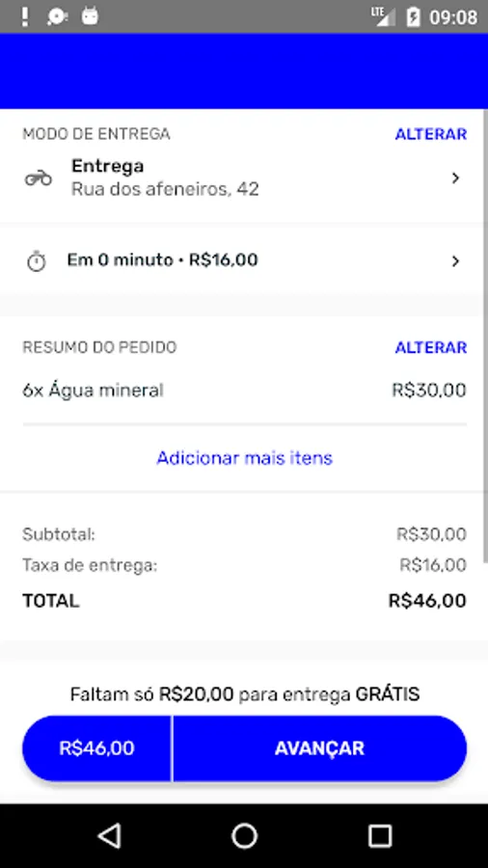Open Entrega Rua dos afeneiros row
The width and height of the screenshot is (488, 868).
tap(244, 178)
